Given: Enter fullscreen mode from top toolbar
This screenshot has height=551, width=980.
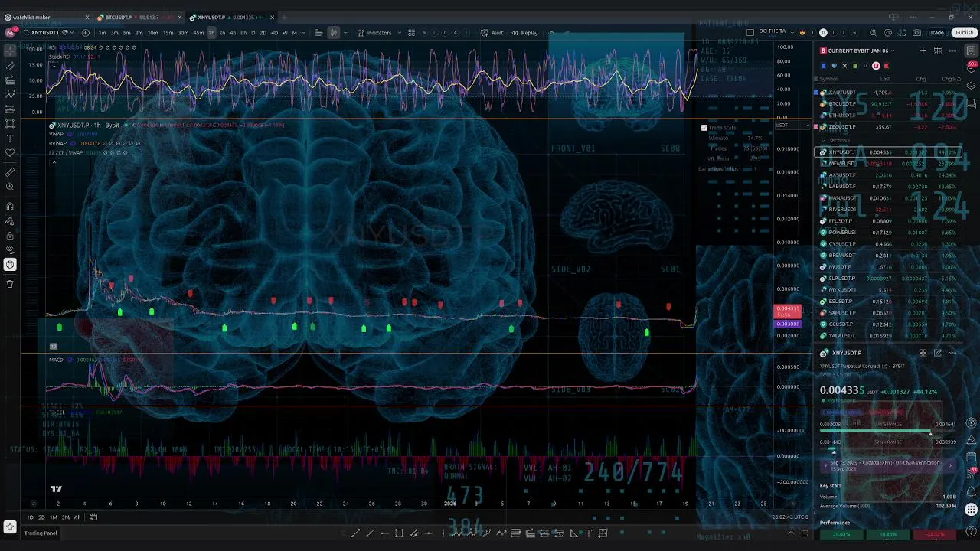Looking at the screenshot, I should point(903,33).
